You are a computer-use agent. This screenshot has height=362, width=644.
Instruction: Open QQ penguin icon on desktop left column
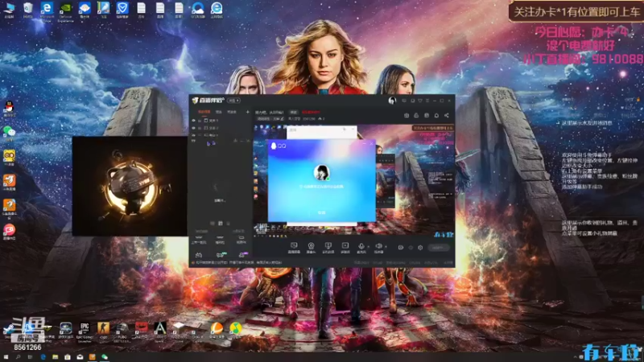[x=9, y=109]
